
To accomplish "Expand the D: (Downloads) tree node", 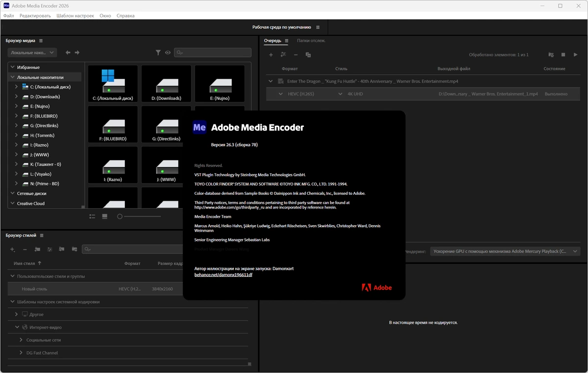I will coord(16,96).
